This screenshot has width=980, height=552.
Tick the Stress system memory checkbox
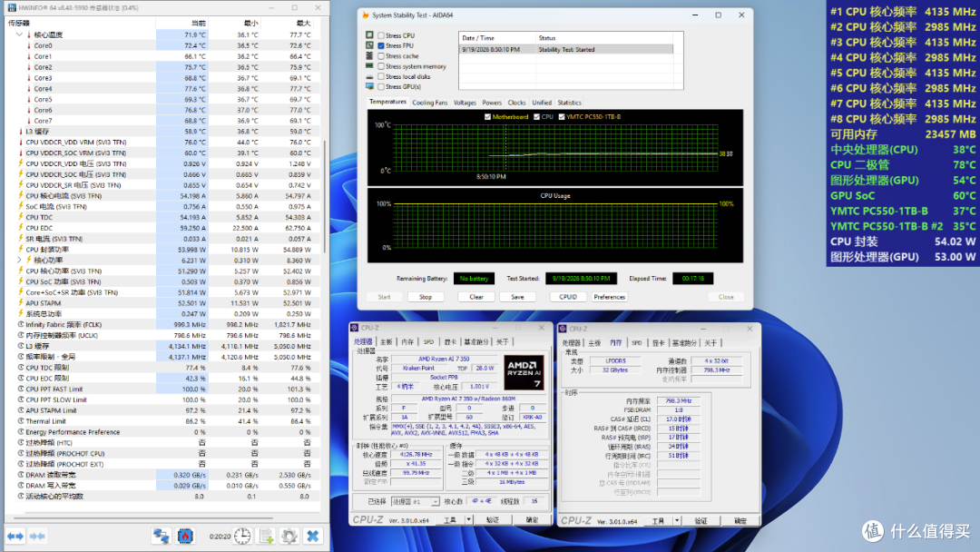click(x=380, y=66)
